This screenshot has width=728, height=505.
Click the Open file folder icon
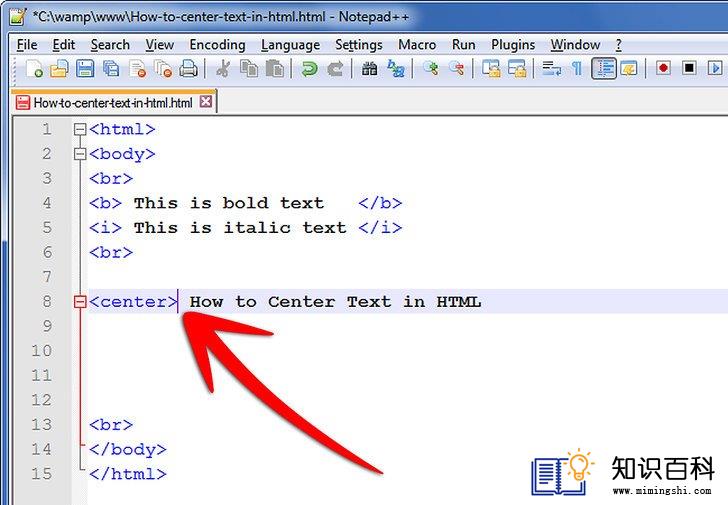(59, 69)
